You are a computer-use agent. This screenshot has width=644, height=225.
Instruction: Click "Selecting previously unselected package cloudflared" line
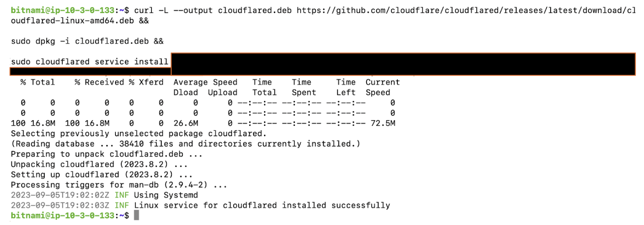pyautogui.click(x=139, y=134)
